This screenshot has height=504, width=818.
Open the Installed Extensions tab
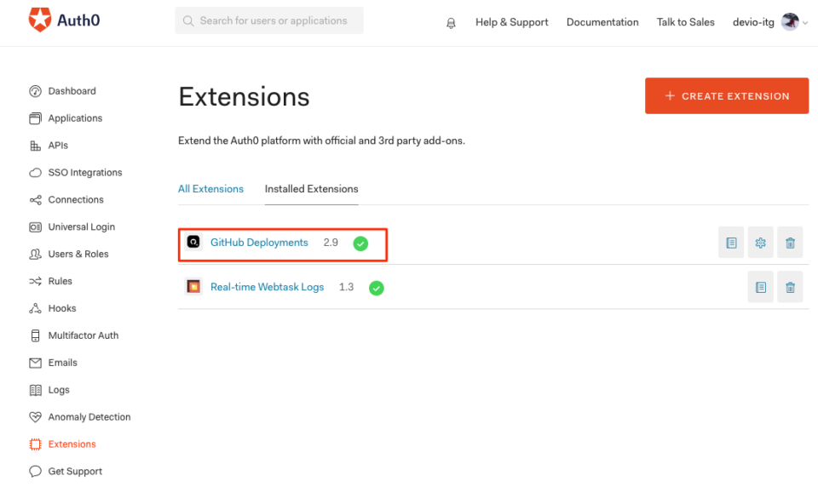(x=311, y=189)
